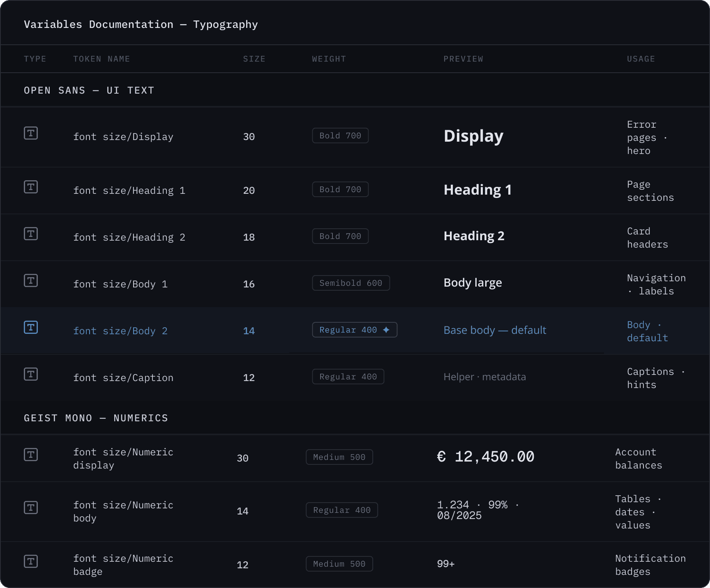Click the Navigation · labels usage text
710x588 pixels.
[656, 285]
